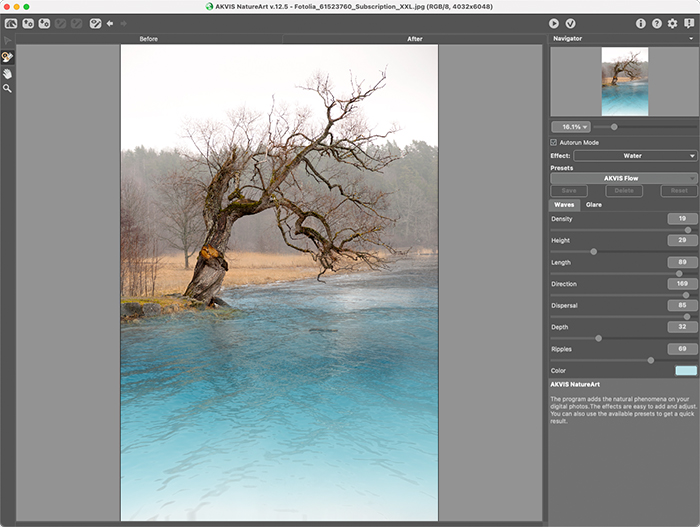Click the Undo back arrow
The height and width of the screenshot is (527, 700).
pyautogui.click(x=110, y=23)
